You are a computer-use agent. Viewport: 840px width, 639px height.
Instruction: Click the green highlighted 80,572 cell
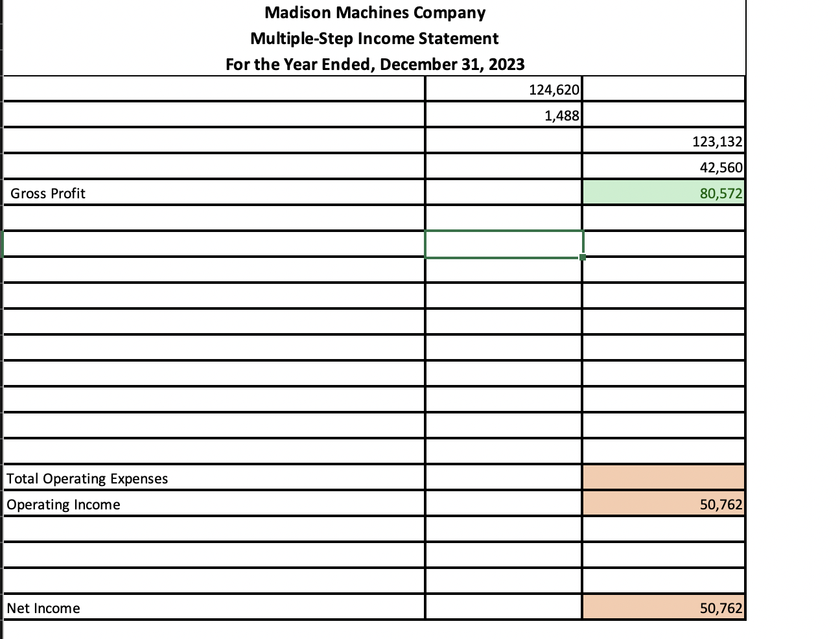pos(664,193)
